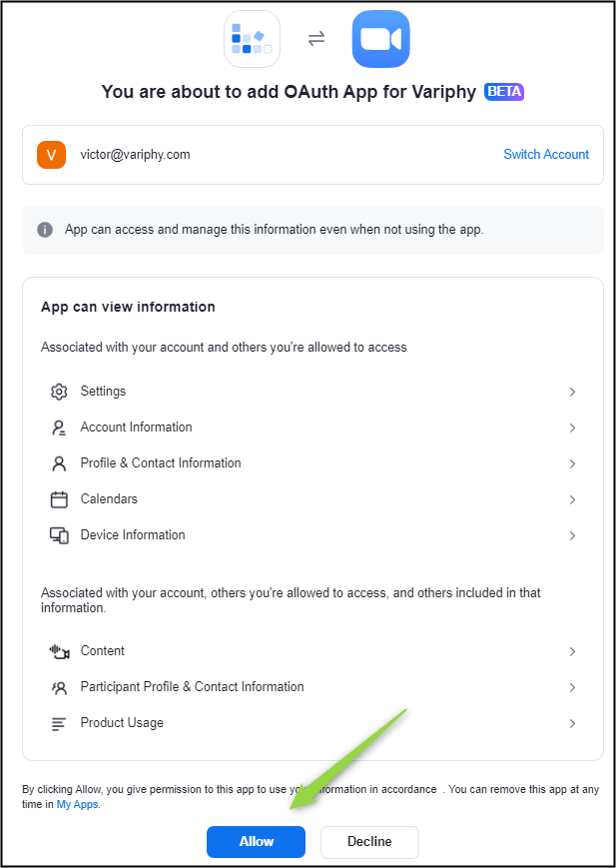
Task: Click the Variphy app logo icon
Action: pyautogui.click(x=252, y=39)
